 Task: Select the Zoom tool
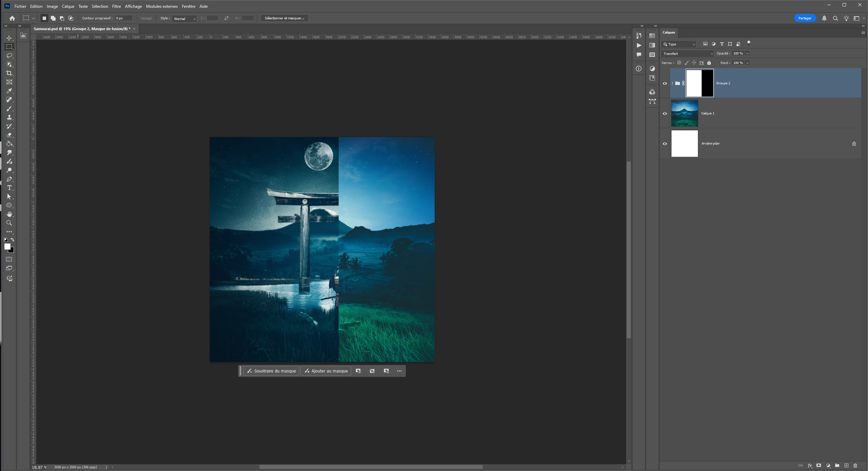tap(9, 223)
